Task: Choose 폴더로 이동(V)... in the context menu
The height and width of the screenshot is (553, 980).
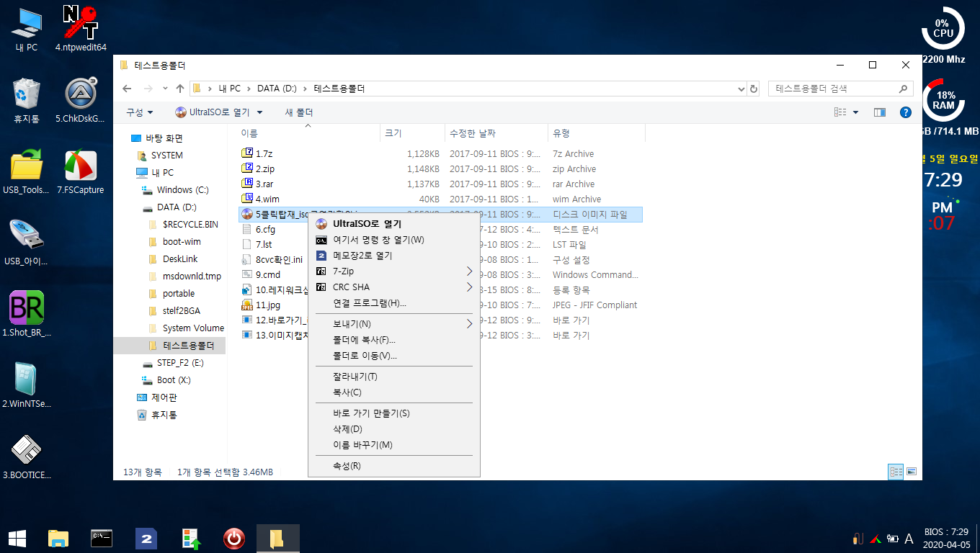Action: pos(393,356)
